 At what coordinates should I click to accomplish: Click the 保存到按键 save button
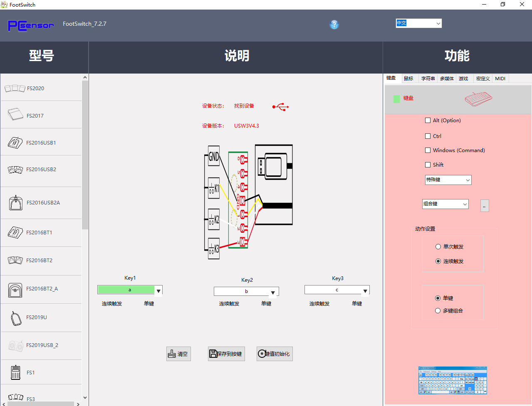[226, 354]
